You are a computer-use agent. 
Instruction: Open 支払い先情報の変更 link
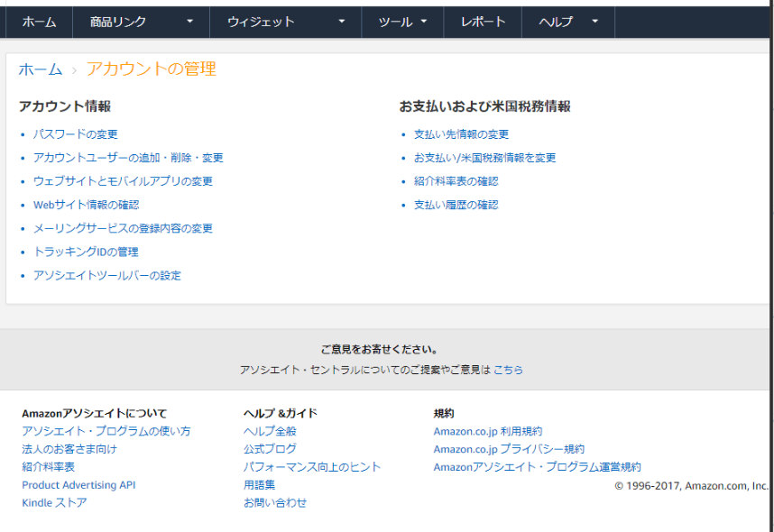461,134
